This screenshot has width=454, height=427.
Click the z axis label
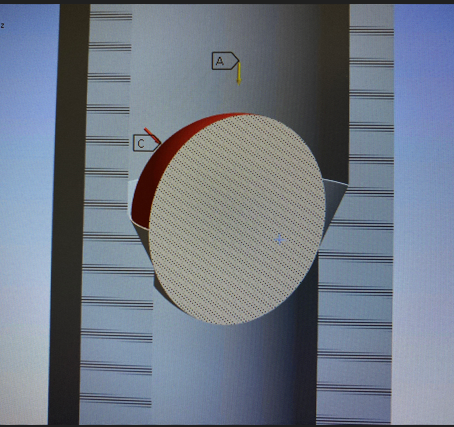coord(2,25)
